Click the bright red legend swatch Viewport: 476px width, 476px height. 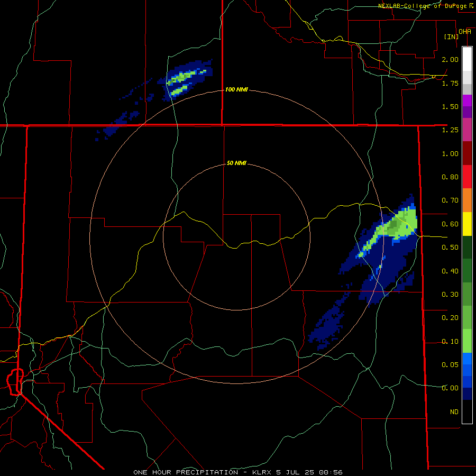467,177
